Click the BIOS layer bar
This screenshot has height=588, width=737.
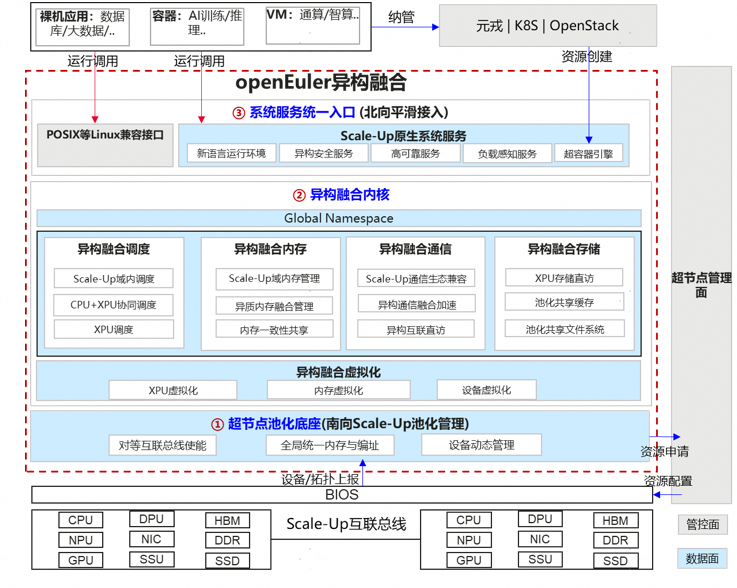(x=341, y=494)
